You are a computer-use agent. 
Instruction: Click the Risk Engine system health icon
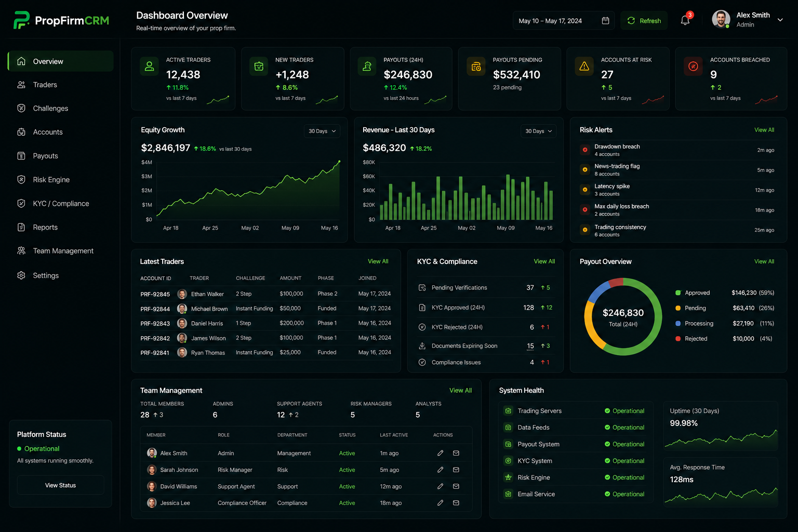508,477
